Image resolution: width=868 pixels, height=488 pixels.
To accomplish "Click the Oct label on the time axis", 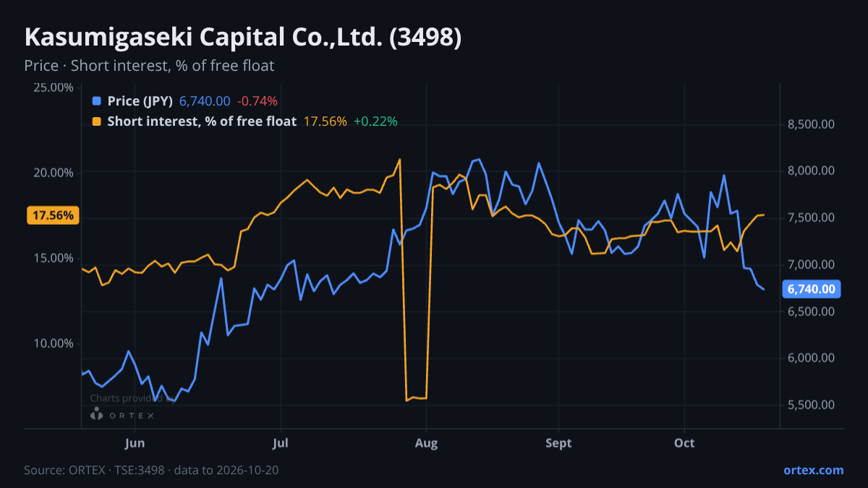I will coord(684,442).
